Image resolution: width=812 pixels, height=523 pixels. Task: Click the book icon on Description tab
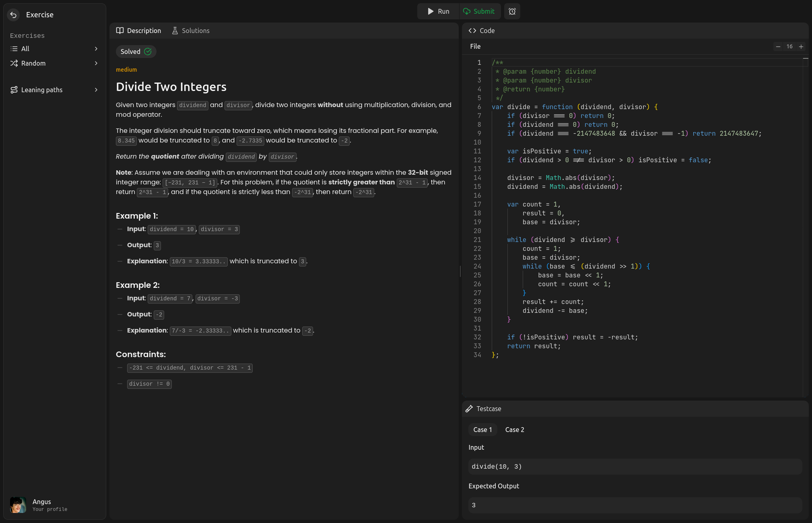pyautogui.click(x=120, y=31)
